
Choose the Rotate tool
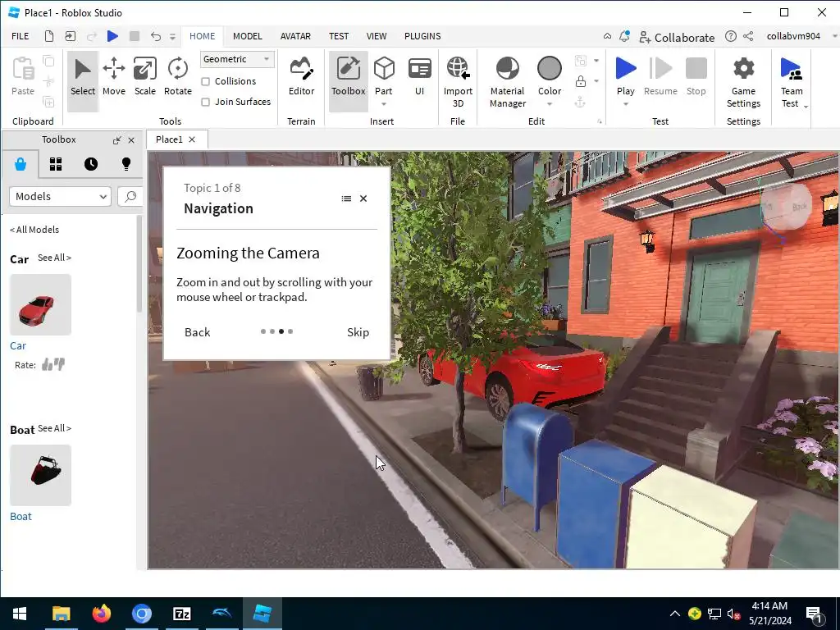[x=178, y=77]
